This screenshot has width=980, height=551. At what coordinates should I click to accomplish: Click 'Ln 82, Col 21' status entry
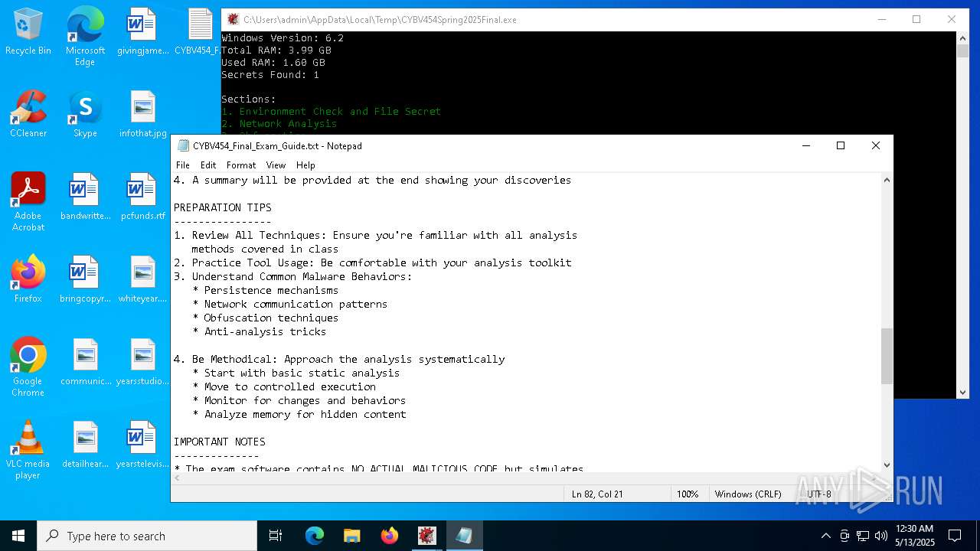coord(597,494)
